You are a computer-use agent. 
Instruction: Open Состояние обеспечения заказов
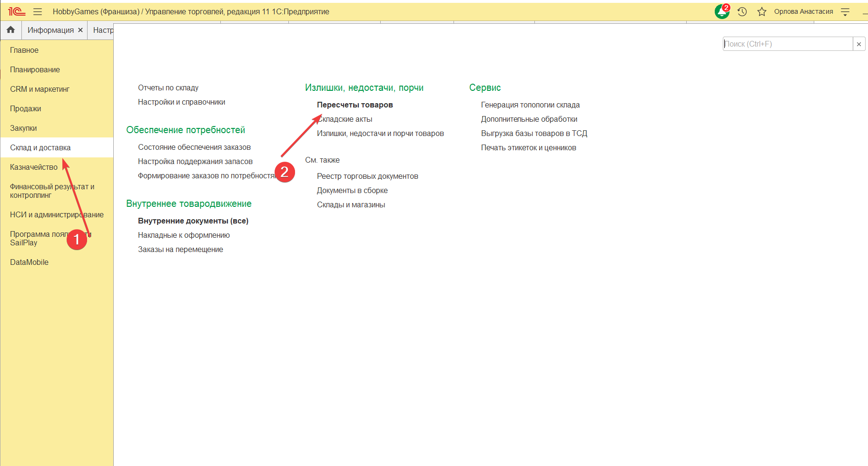[194, 147]
